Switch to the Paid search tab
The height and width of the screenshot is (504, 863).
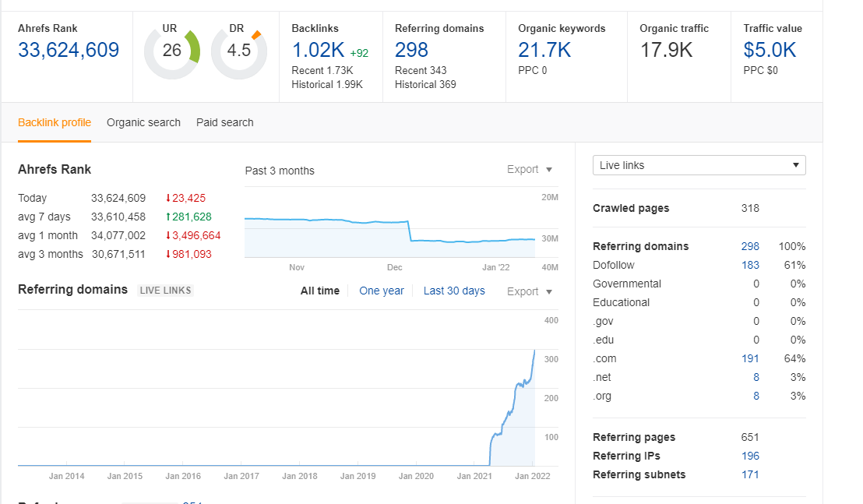[225, 123]
